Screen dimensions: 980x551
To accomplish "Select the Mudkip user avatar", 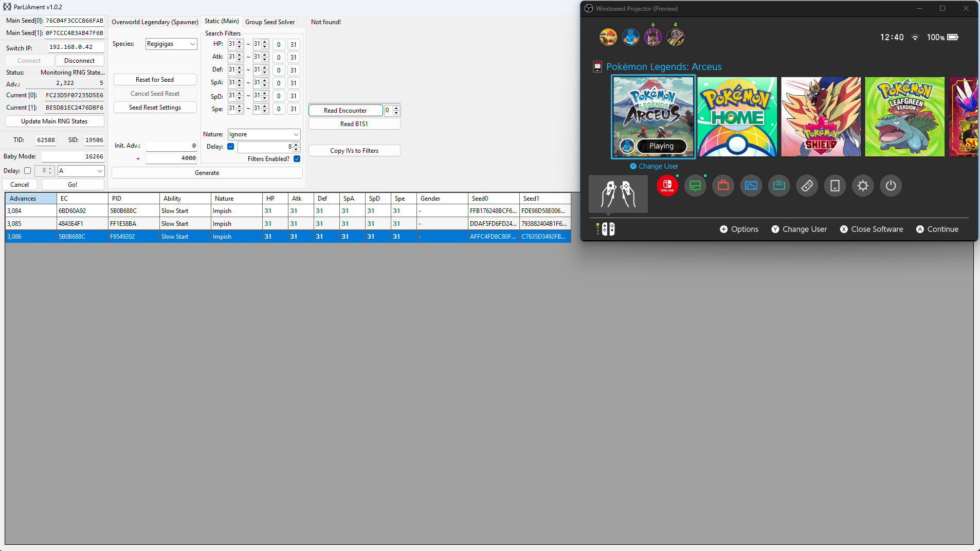I will (x=630, y=37).
